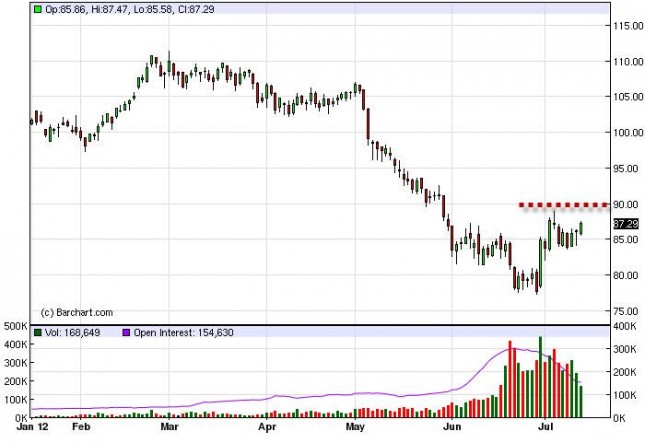Click the 110.00 price axis label
The image size is (645, 443).
click(629, 62)
